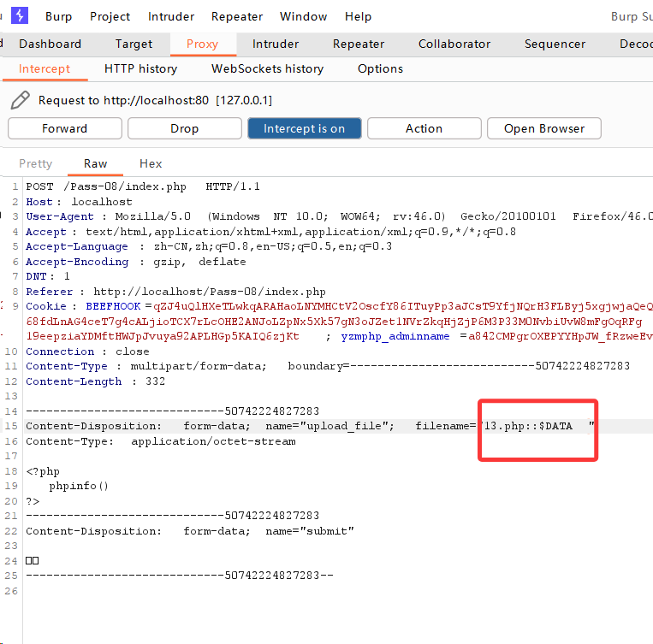
Task: Forward the intercepted request
Action: coord(65,128)
